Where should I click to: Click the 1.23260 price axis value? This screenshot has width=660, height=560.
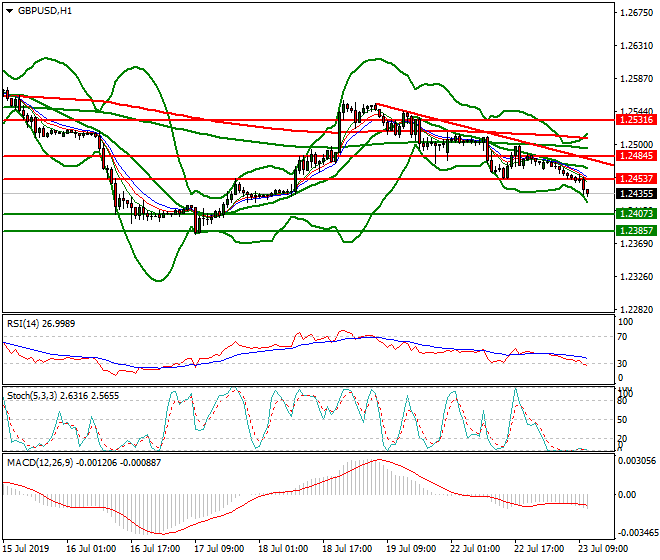tap(637, 277)
